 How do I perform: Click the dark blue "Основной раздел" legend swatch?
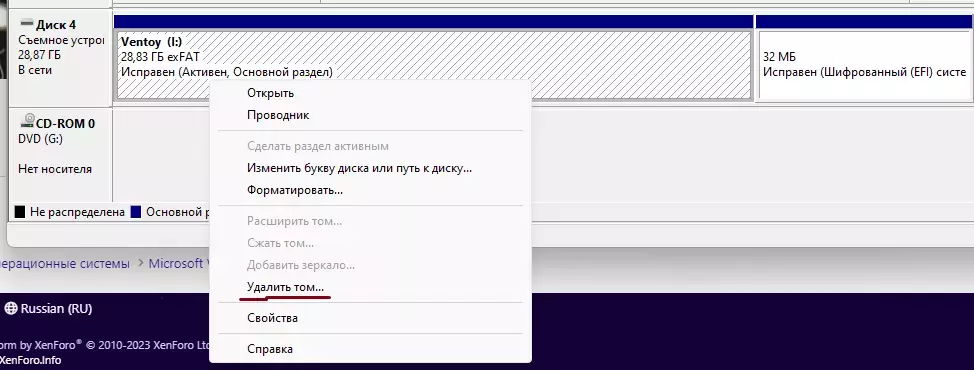pyautogui.click(x=137, y=212)
